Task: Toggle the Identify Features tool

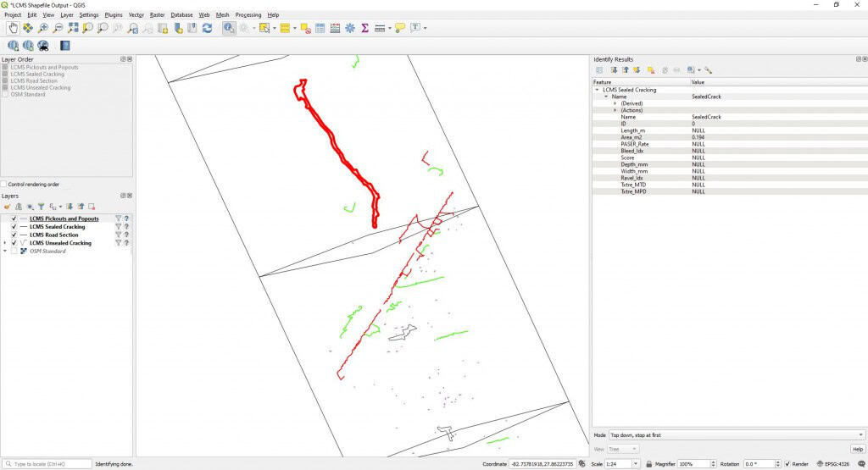Action: [x=229, y=28]
